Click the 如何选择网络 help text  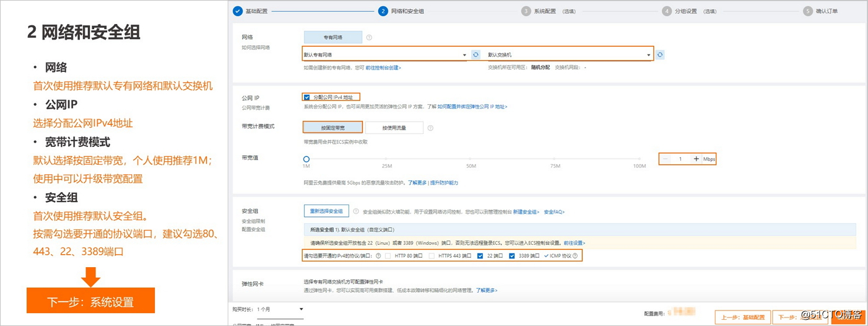point(256,47)
